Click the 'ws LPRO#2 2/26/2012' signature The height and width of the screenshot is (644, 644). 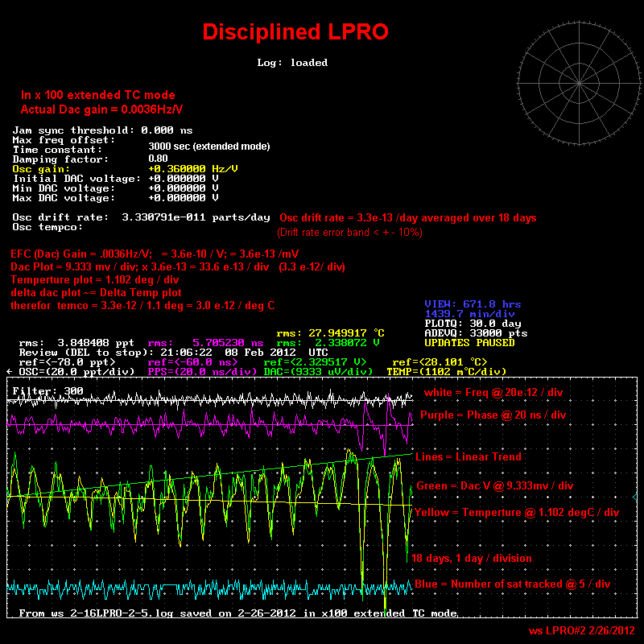point(581,630)
